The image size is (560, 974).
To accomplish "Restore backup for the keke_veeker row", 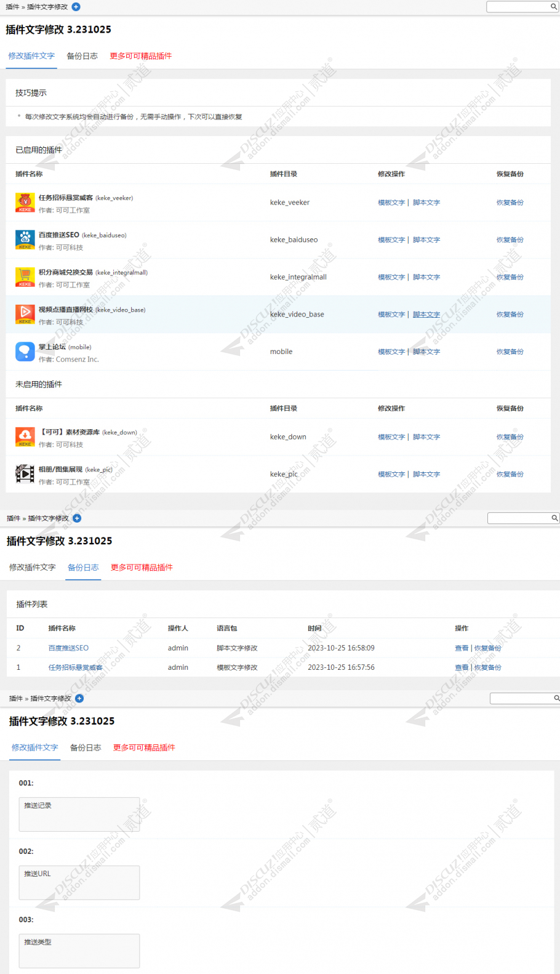I will pyautogui.click(x=510, y=203).
